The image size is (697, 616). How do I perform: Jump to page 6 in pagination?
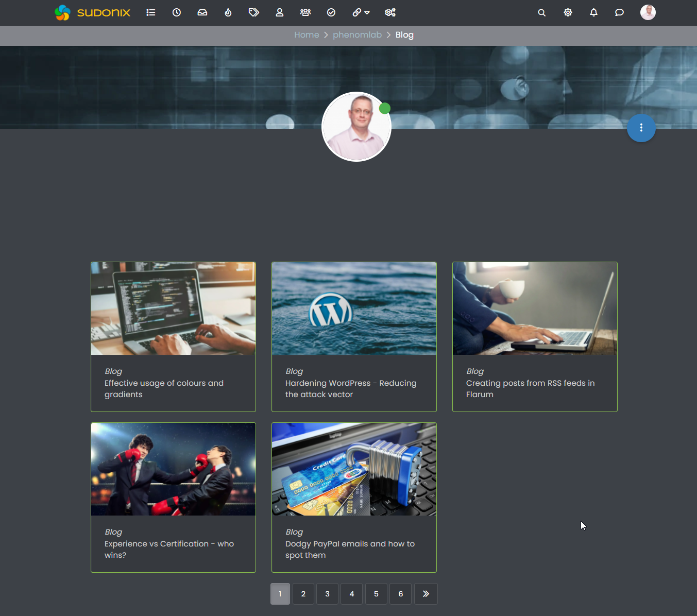coord(401,594)
